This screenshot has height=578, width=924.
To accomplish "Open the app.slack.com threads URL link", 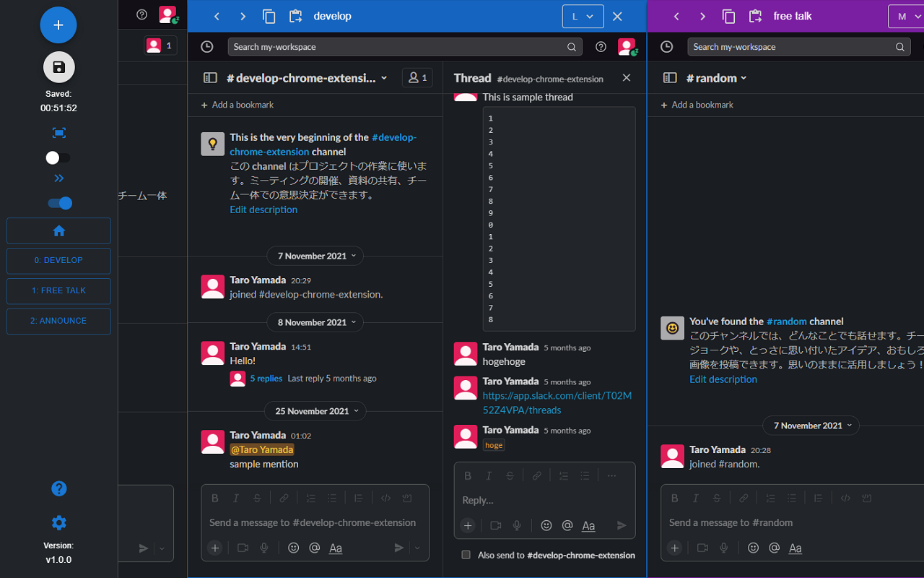I will point(557,403).
